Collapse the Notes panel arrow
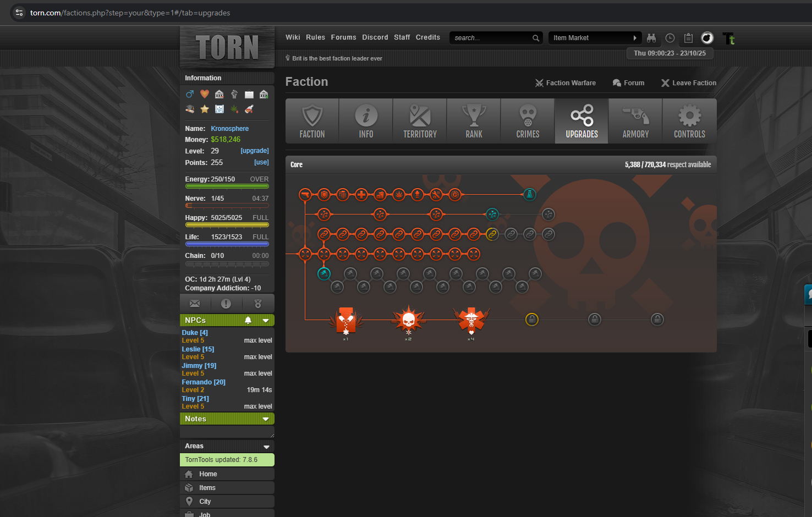The image size is (812, 517). pyautogui.click(x=266, y=419)
